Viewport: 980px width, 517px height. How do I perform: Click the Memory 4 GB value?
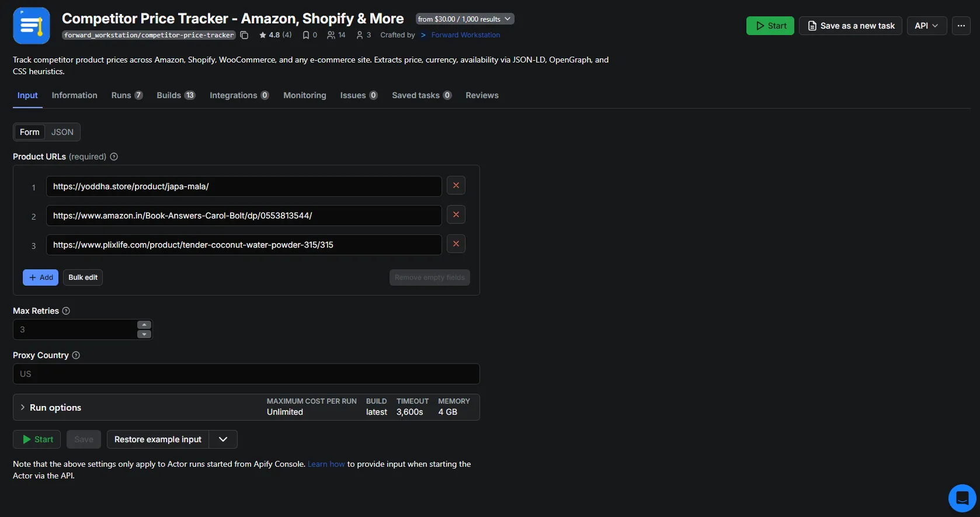tap(448, 412)
